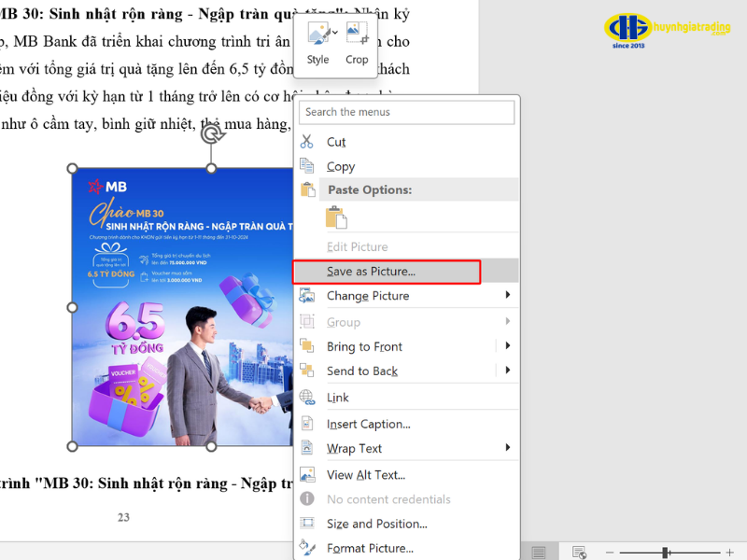
Task: Click the Crop icon
Action: [357, 34]
